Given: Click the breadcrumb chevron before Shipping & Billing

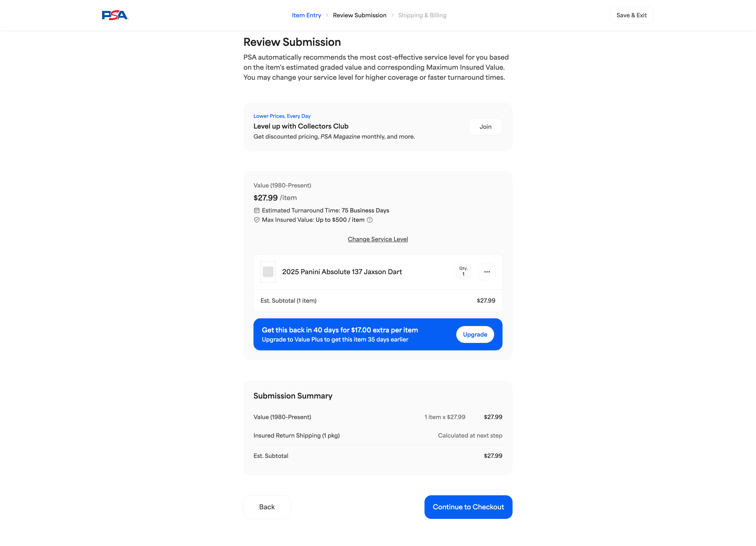Looking at the screenshot, I should pos(393,15).
